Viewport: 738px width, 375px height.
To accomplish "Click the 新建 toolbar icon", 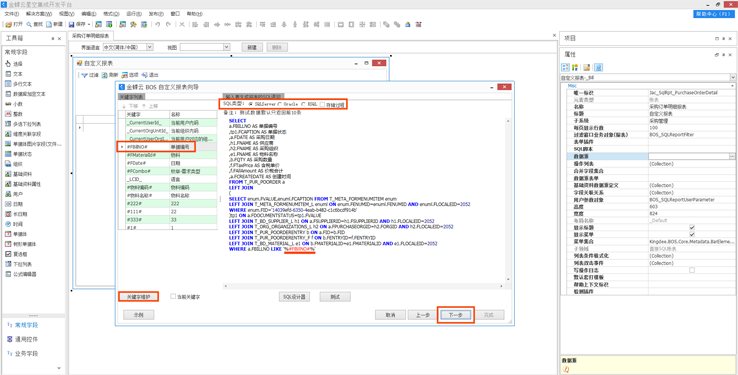I will click(x=54, y=24).
